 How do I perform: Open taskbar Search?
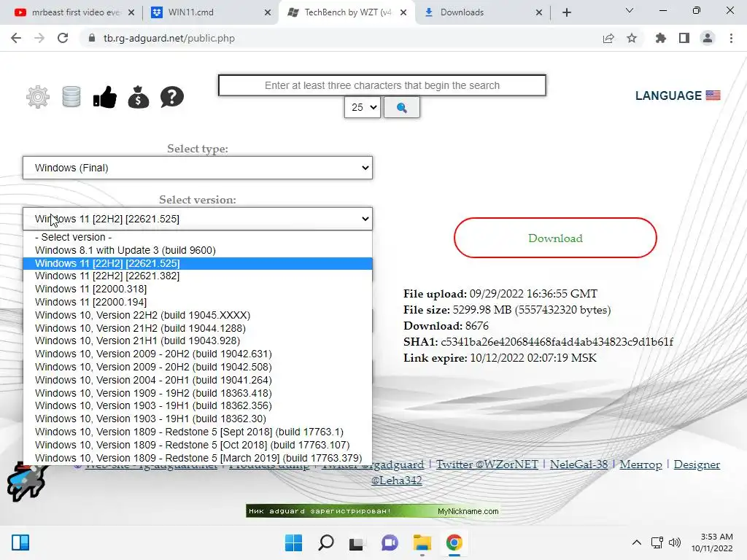(326, 542)
